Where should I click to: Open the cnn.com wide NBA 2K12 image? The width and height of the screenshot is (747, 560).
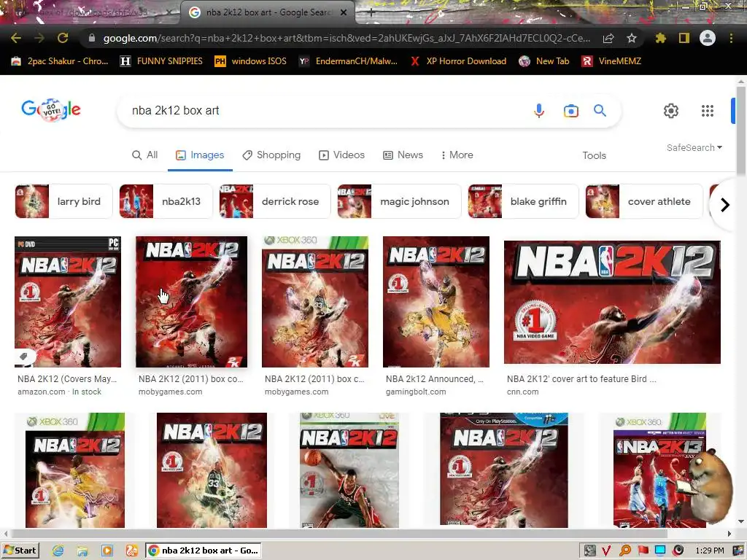[612, 302]
